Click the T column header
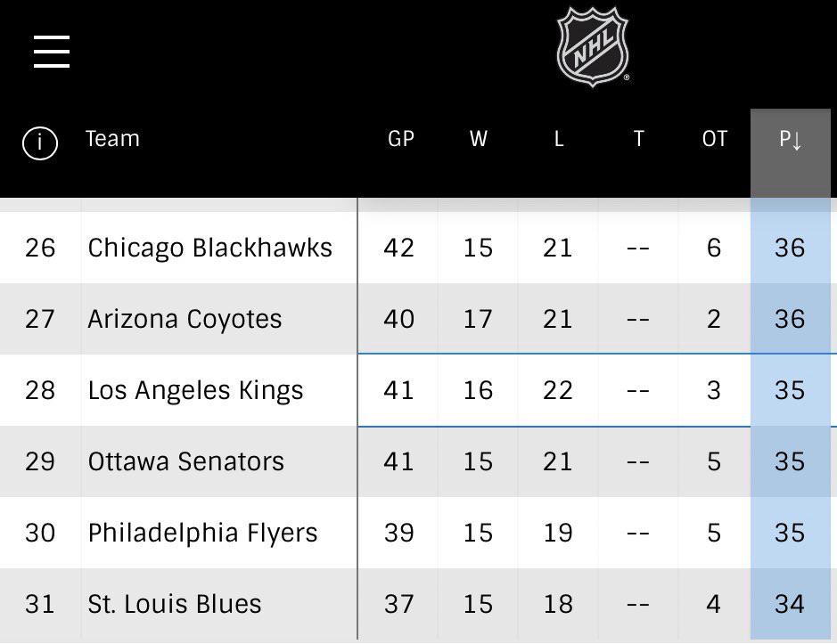The height and width of the screenshot is (644, 837). [638, 139]
